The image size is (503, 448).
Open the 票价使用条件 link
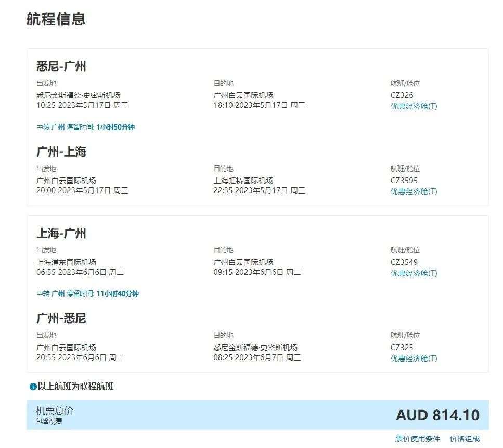(x=417, y=439)
